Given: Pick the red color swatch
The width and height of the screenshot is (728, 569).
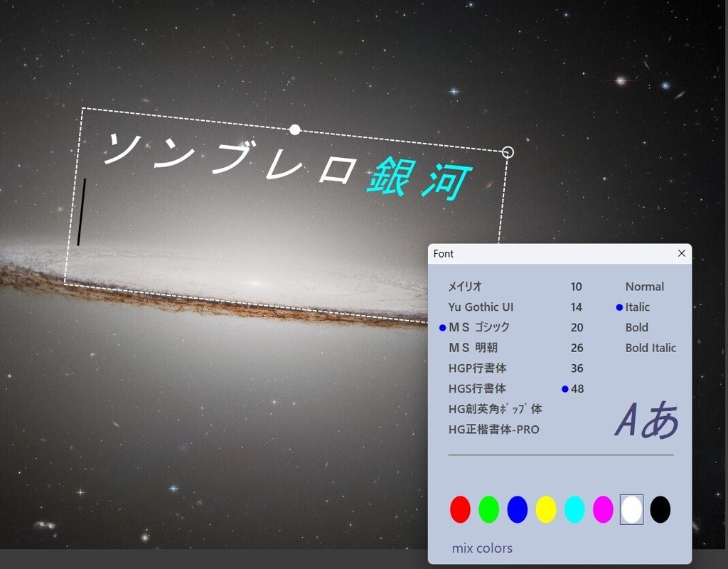Looking at the screenshot, I should tap(460, 509).
